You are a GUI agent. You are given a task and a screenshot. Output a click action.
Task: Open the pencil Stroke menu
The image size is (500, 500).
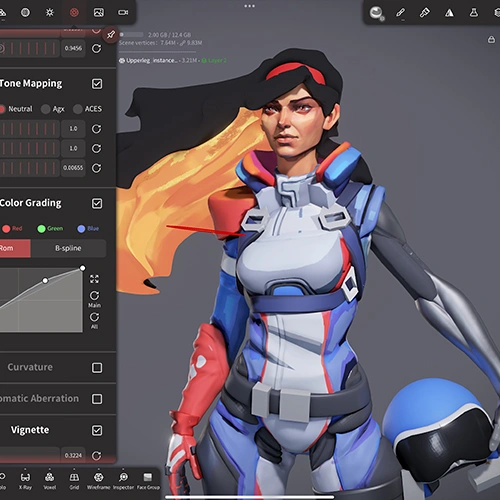click(400, 13)
